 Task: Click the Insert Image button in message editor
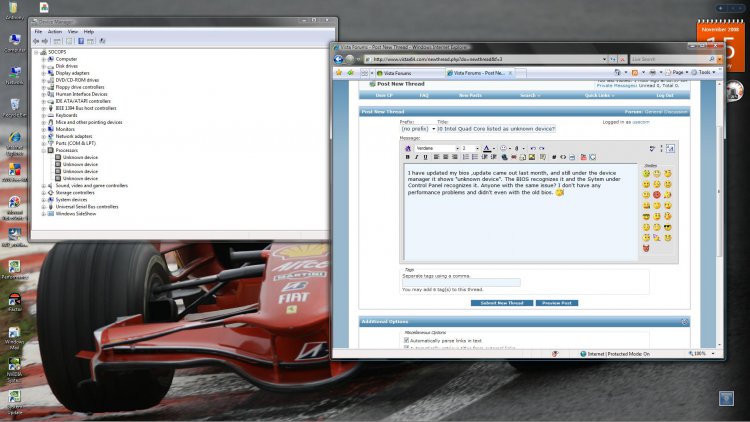(532, 157)
